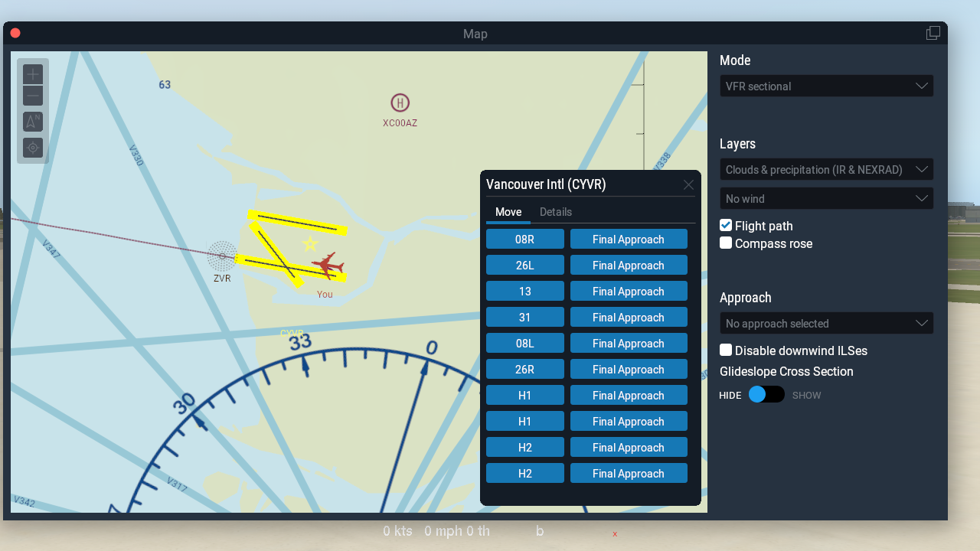Start Final Approach for runway 08R
This screenshot has width=980, height=551.
[629, 239]
